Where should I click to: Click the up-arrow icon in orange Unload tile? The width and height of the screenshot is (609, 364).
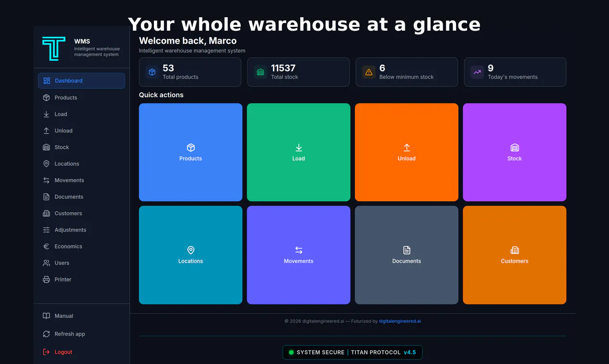point(407,148)
